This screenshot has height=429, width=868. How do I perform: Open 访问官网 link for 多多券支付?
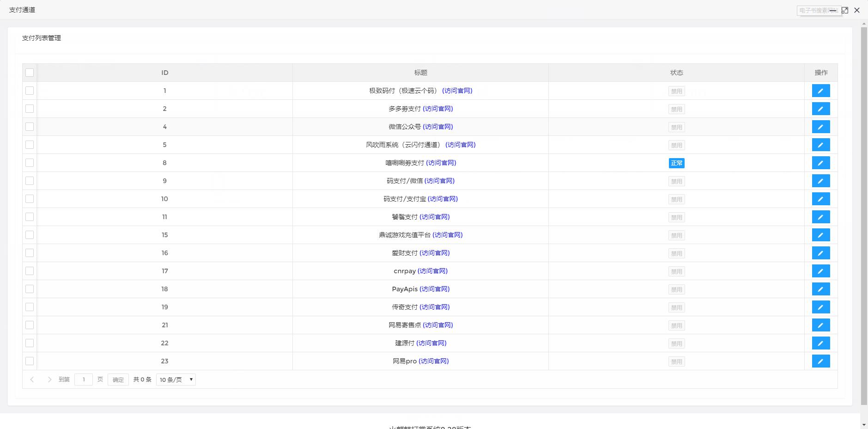tap(437, 109)
